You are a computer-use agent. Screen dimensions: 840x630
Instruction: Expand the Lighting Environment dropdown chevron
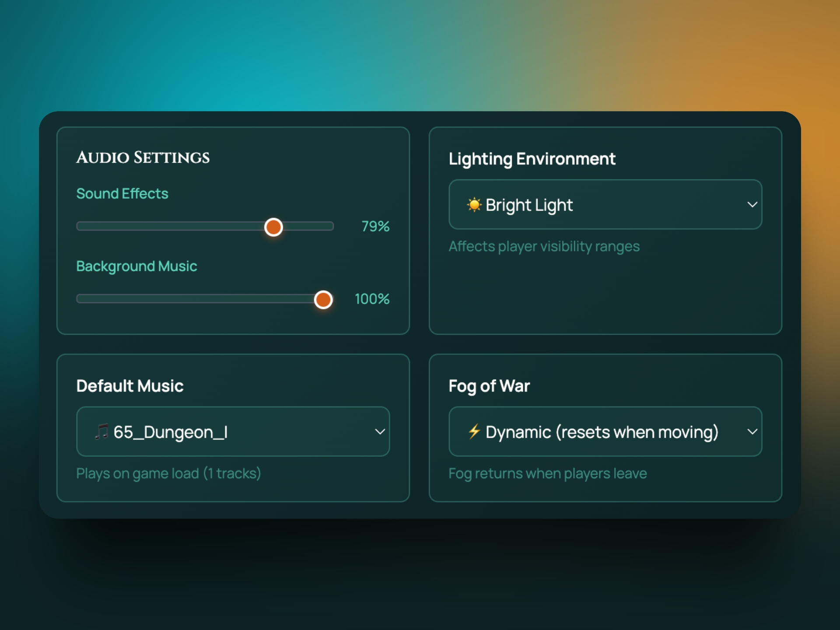(752, 204)
